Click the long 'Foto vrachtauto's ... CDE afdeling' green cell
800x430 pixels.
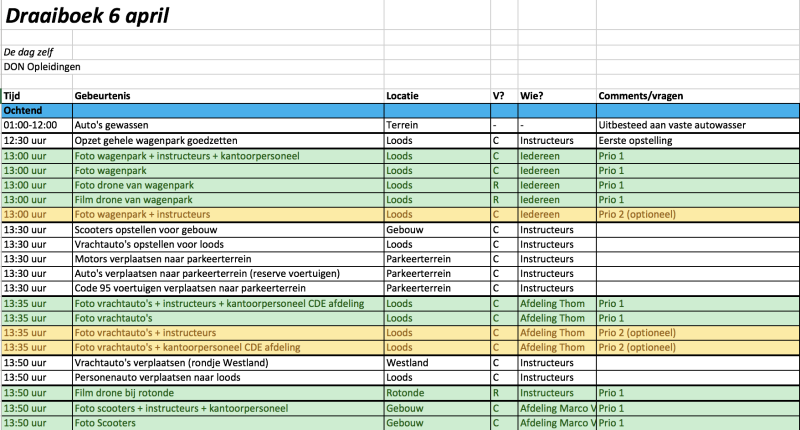point(228,304)
